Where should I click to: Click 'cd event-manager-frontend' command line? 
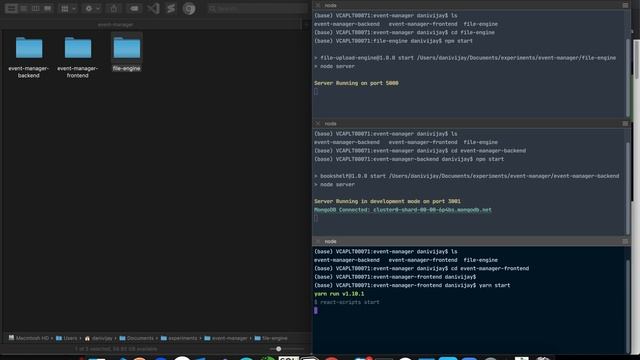[x=490, y=269]
